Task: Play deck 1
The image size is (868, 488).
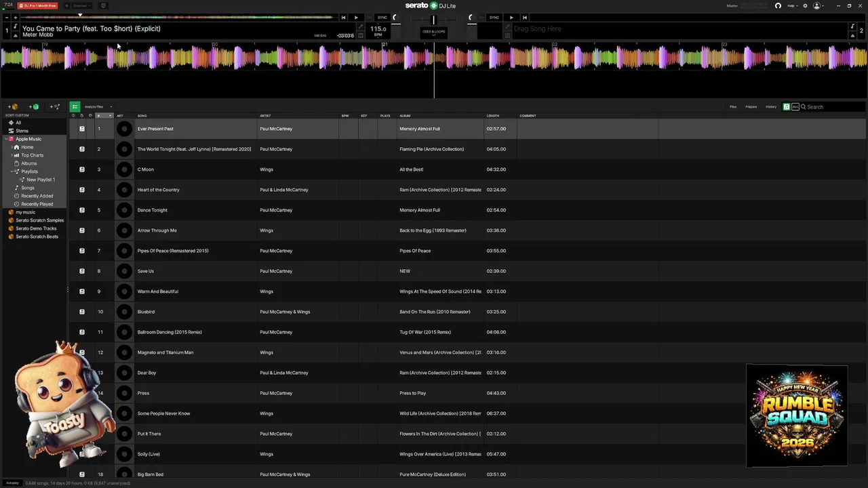Action: tap(356, 18)
